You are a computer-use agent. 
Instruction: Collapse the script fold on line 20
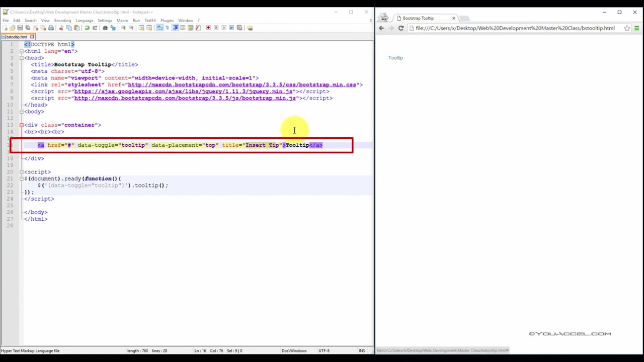22,172
